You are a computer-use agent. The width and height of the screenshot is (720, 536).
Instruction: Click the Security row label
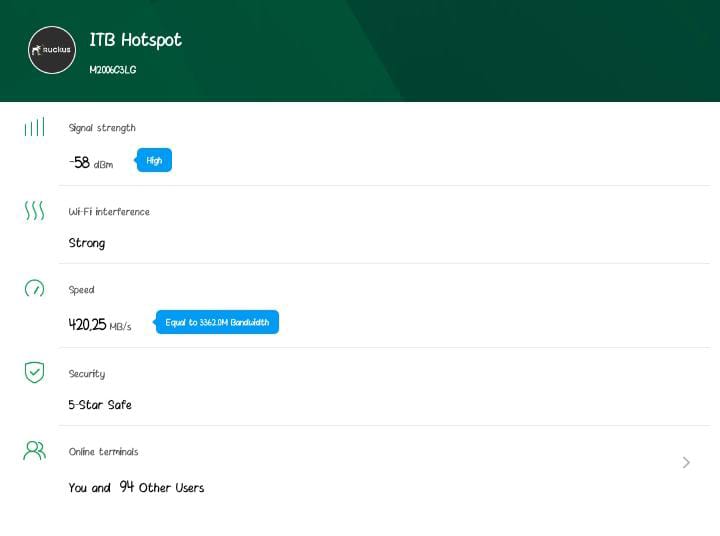[x=86, y=374]
